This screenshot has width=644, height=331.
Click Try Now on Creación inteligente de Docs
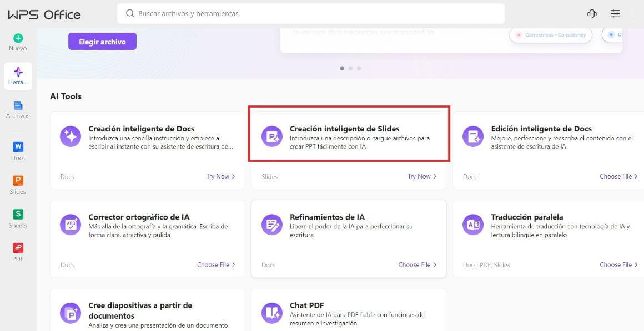coord(221,176)
